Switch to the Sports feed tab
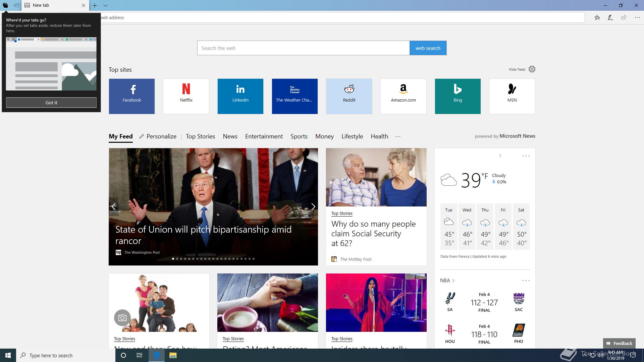This screenshot has height=362, width=644. point(299,136)
